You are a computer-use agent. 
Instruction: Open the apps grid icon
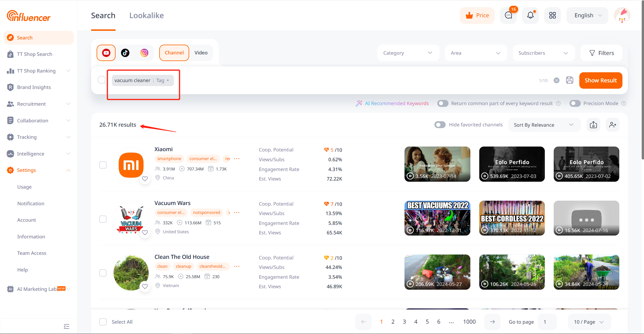pos(552,15)
